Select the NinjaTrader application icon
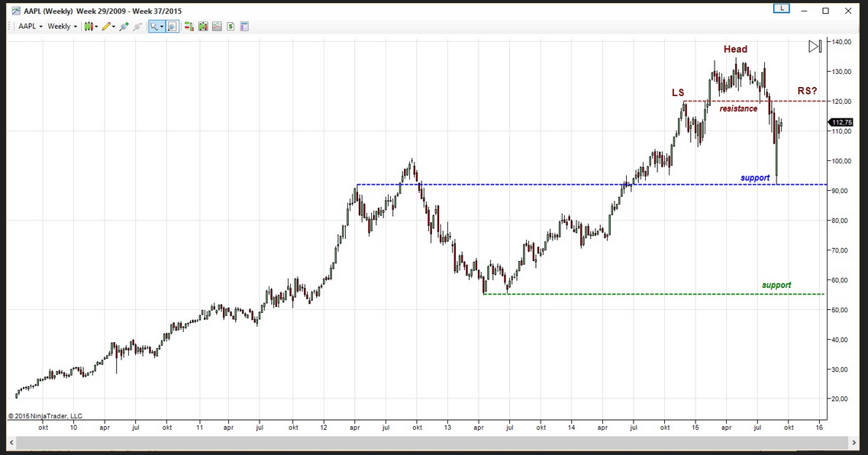This screenshot has width=868, height=455. pos(18,10)
